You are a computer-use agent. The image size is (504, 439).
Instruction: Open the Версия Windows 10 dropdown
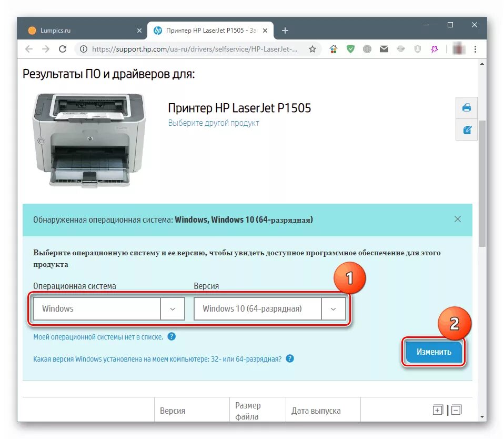point(270,308)
